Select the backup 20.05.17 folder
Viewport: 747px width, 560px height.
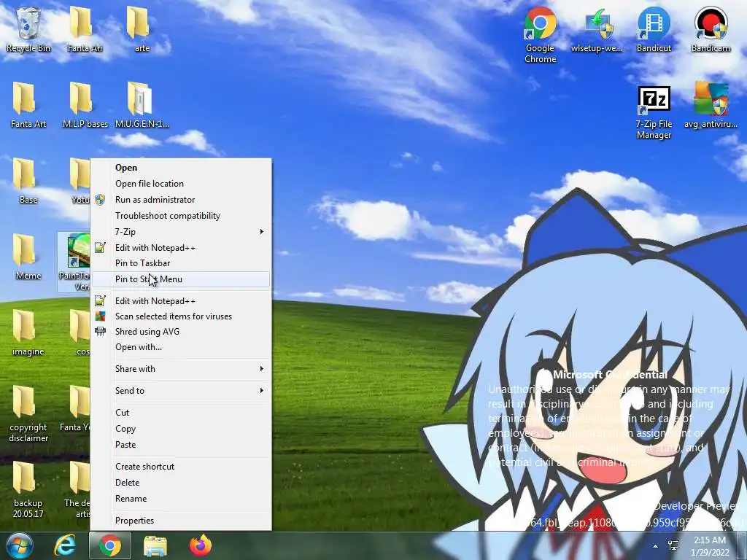[28, 489]
